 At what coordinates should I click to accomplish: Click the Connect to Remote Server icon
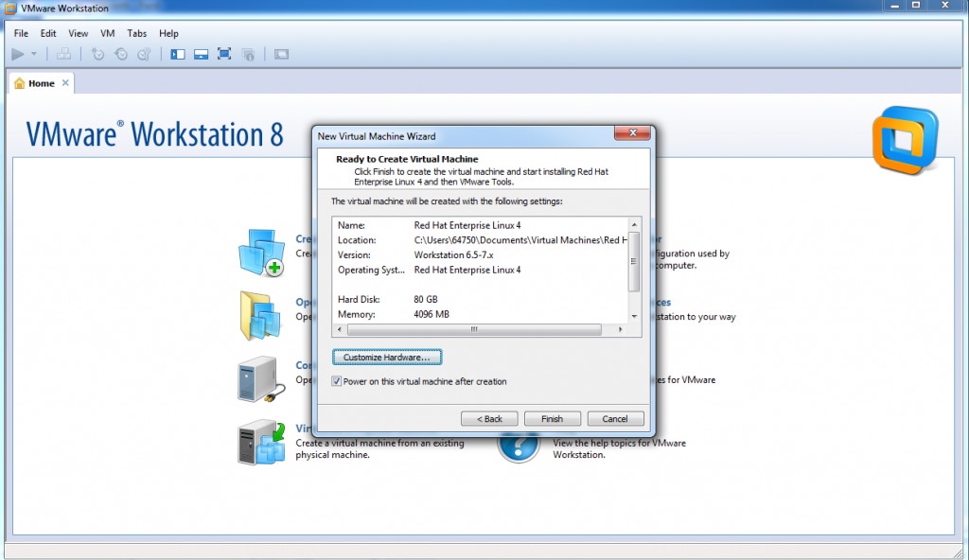(x=261, y=379)
